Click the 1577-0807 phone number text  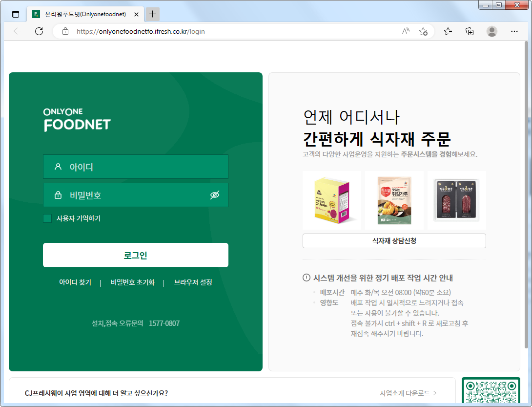[x=164, y=323]
